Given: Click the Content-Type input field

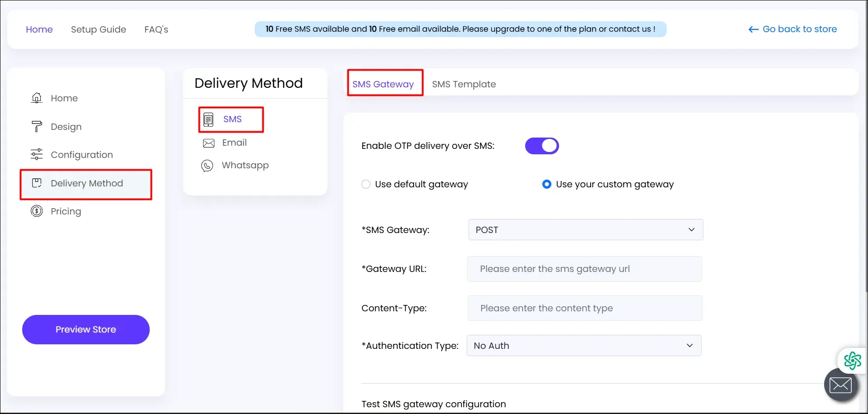Looking at the screenshot, I should (x=585, y=308).
